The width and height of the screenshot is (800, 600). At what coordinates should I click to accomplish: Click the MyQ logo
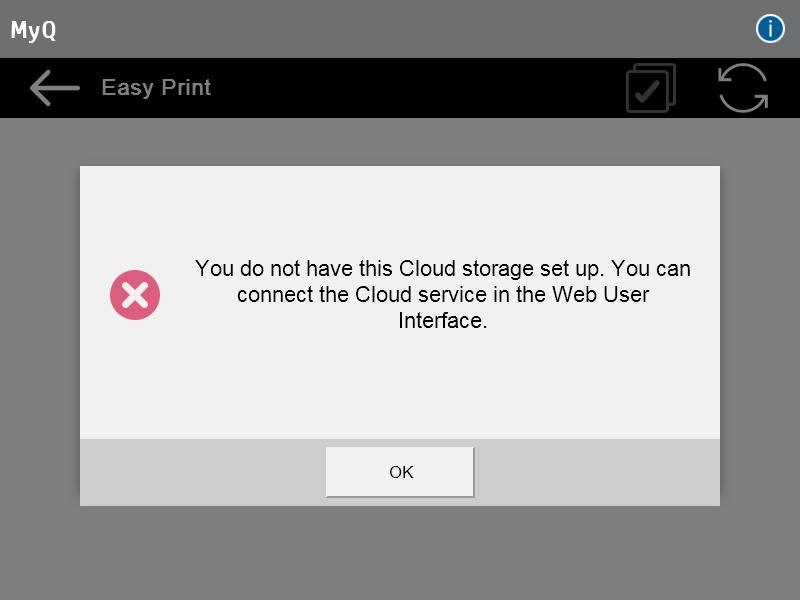click(33, 30)
